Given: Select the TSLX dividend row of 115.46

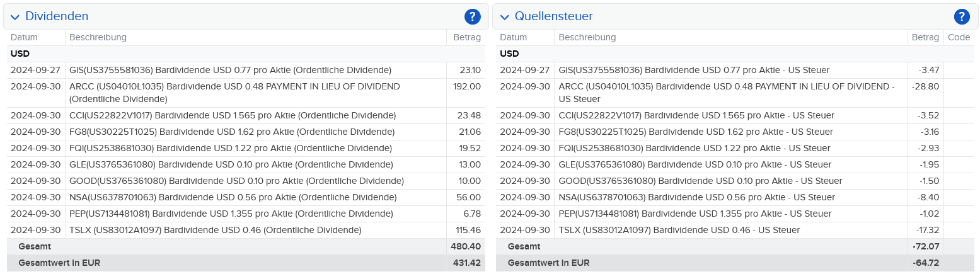Looking at the screenshot, I should click(246, 230).
